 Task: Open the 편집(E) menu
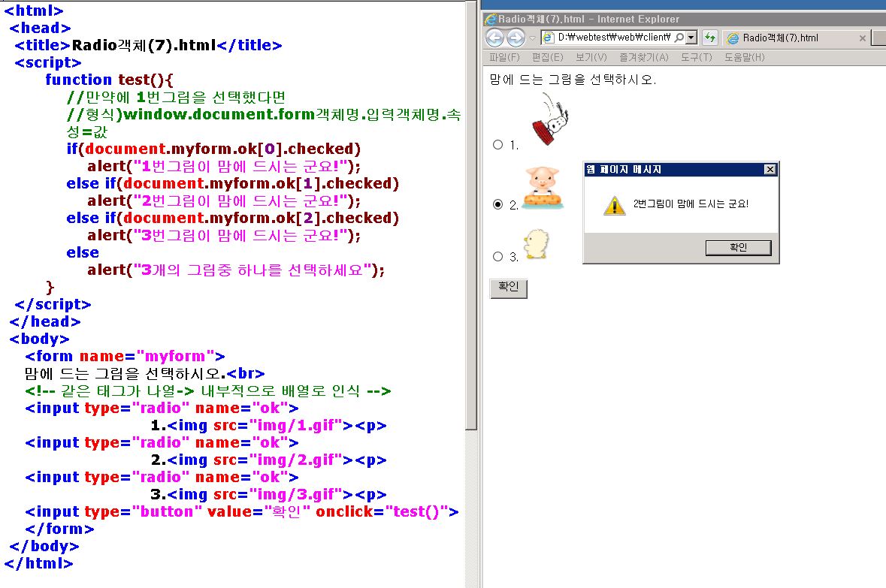click(x=547, y=57)
